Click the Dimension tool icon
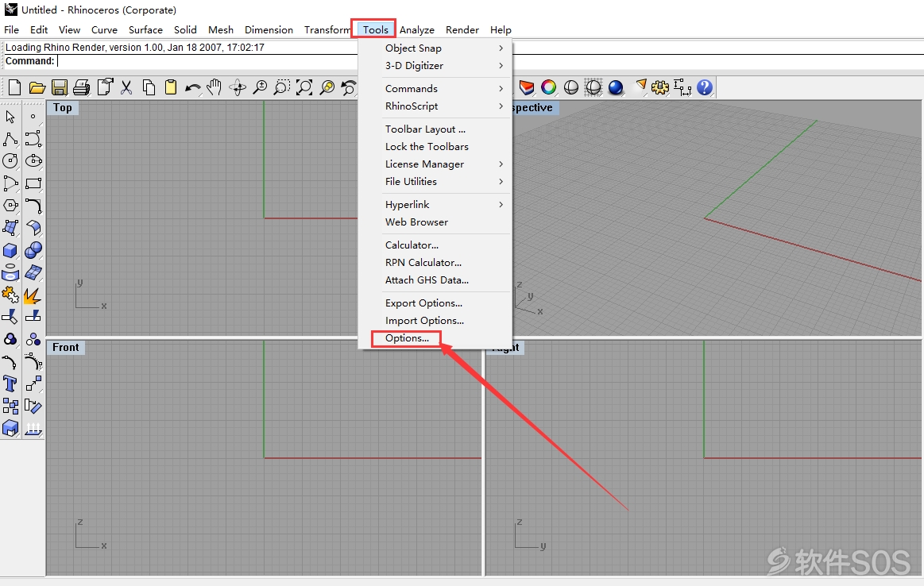The width and height of the screenshot is (924, 586). [682, 88]
